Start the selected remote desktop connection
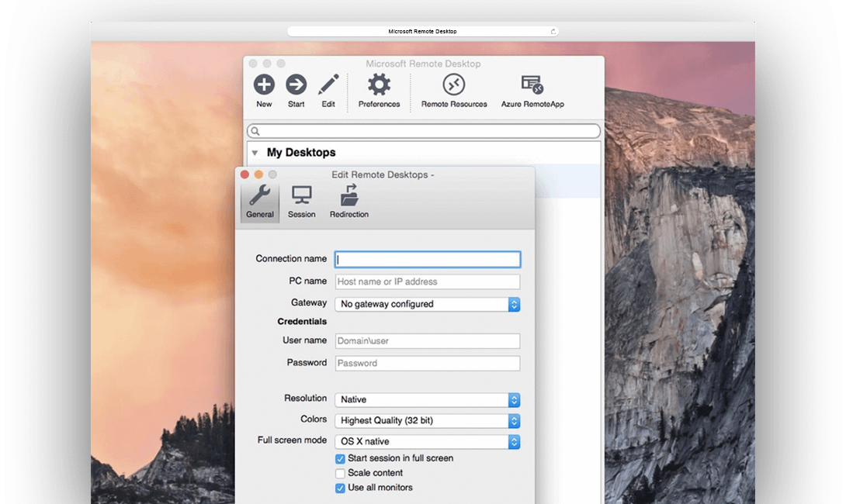 (296, 85)
